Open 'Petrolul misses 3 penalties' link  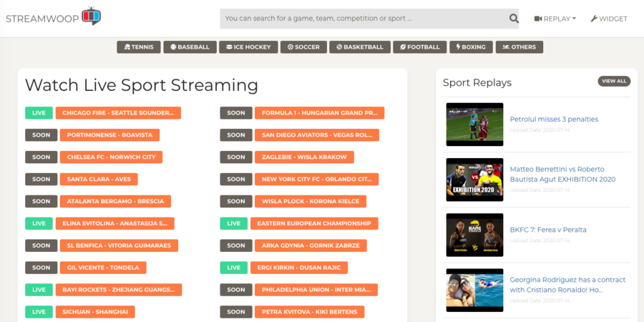click(x=554, y=119)
